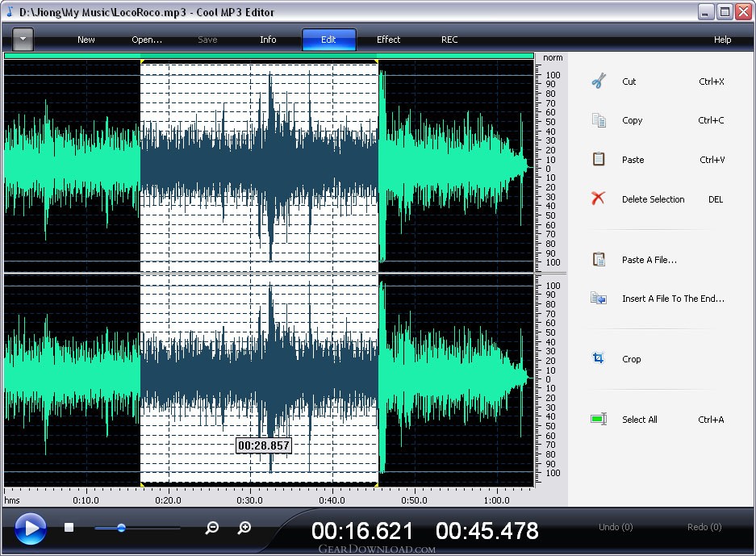Click the Ctrl+A shortcut text

pyautogui.click(x=711, y=420)
